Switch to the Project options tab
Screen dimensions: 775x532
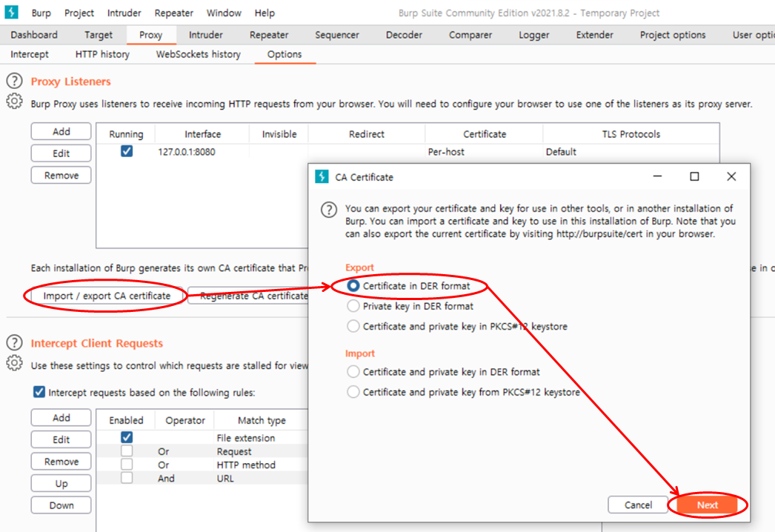click(673, 35)
